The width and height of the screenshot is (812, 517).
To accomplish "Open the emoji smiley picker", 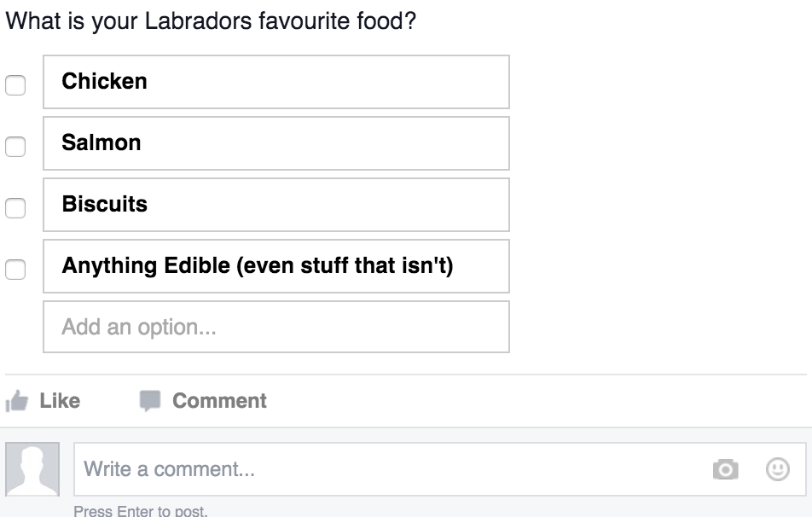I will point(777,469).
